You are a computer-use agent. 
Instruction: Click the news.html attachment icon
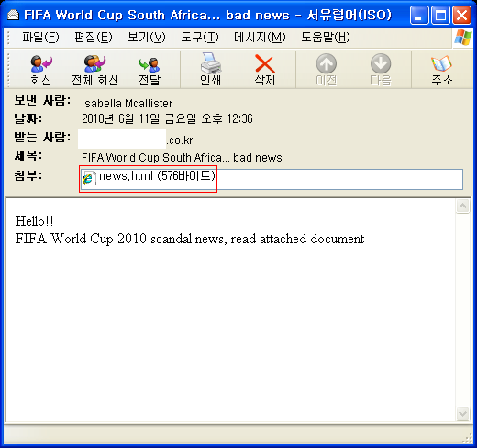(89, 178)
